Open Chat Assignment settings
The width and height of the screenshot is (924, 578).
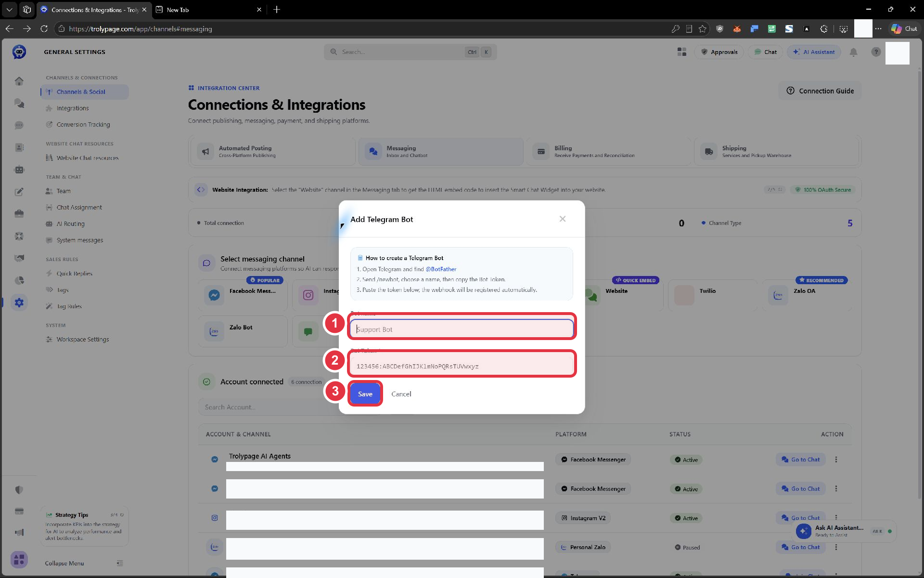[x=79, y=208]
